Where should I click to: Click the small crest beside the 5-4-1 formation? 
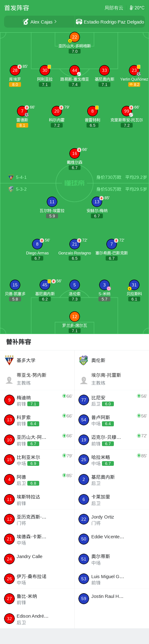[11, 177]
